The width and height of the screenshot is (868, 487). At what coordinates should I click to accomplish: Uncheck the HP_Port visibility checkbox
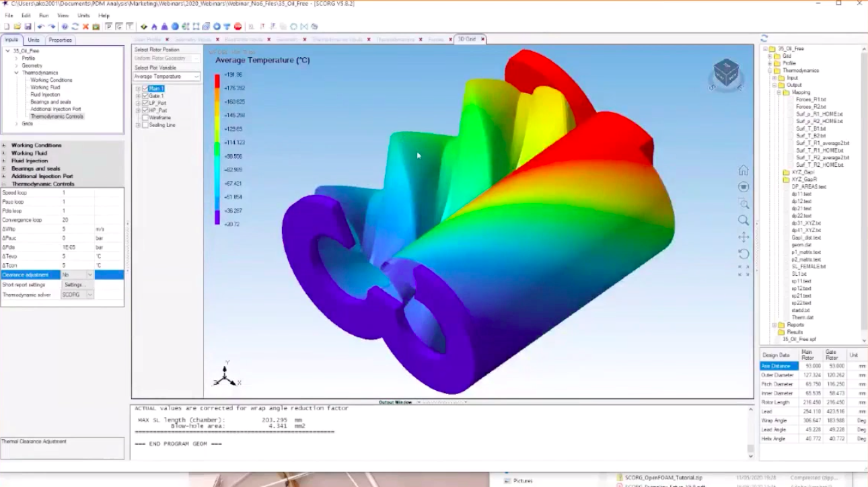click(145, 110)
